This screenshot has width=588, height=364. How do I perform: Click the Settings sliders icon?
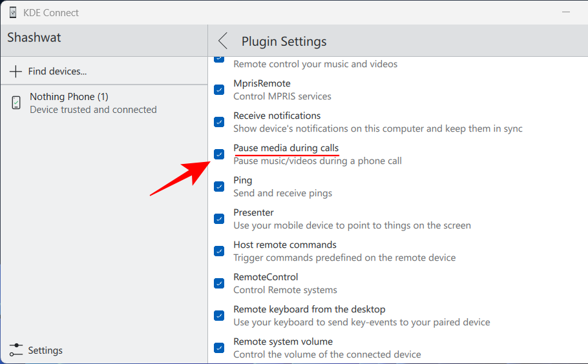(16, 350)
